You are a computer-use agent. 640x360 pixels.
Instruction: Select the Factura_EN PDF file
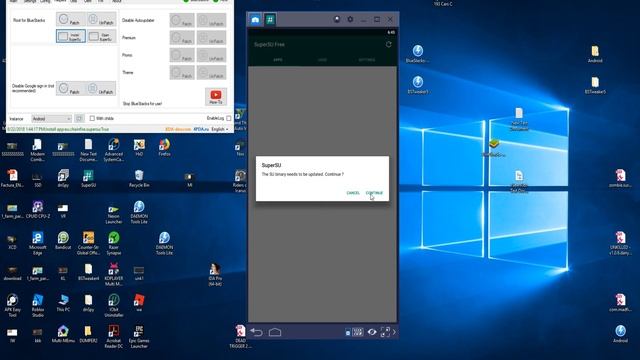click(12, 178)
